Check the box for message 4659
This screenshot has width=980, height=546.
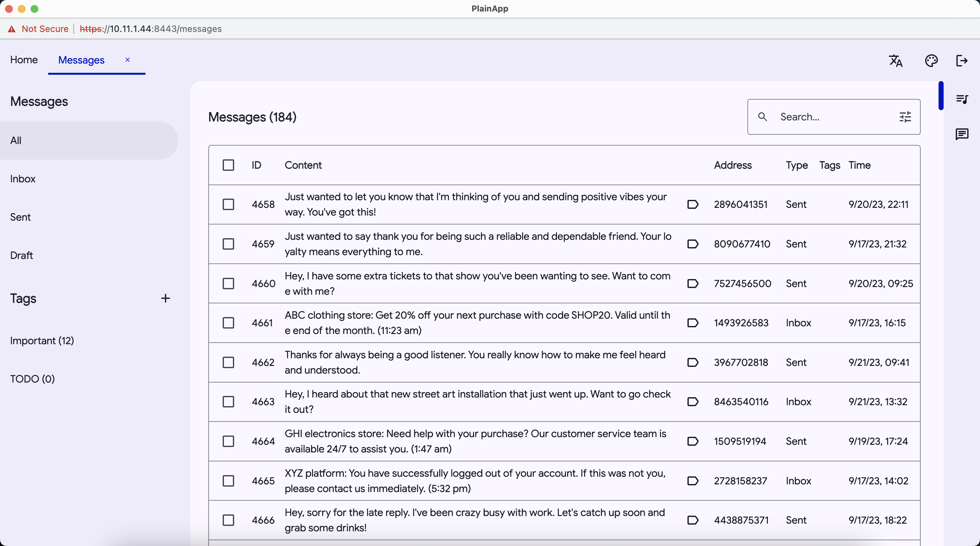(228, 244)
